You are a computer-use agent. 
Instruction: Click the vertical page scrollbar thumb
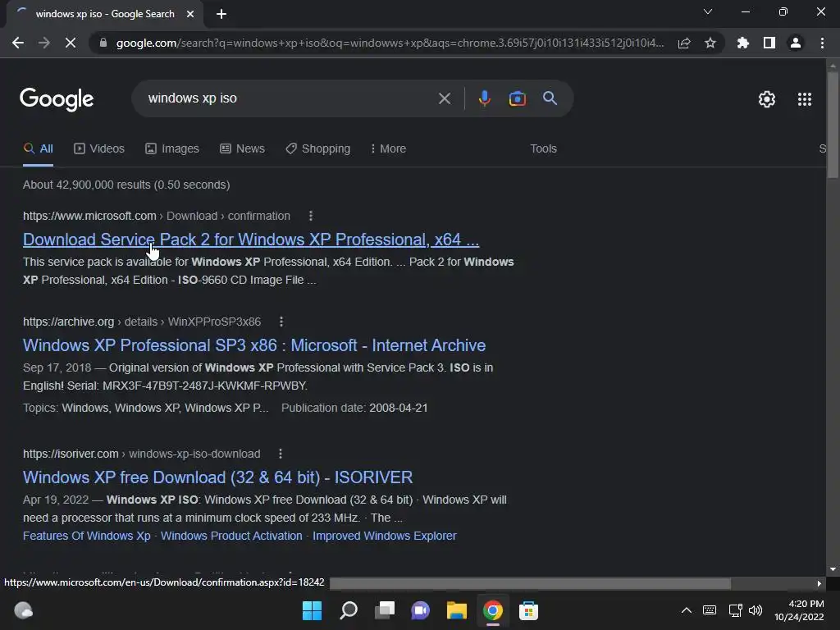pyautogui.click(x=833, y=125)
